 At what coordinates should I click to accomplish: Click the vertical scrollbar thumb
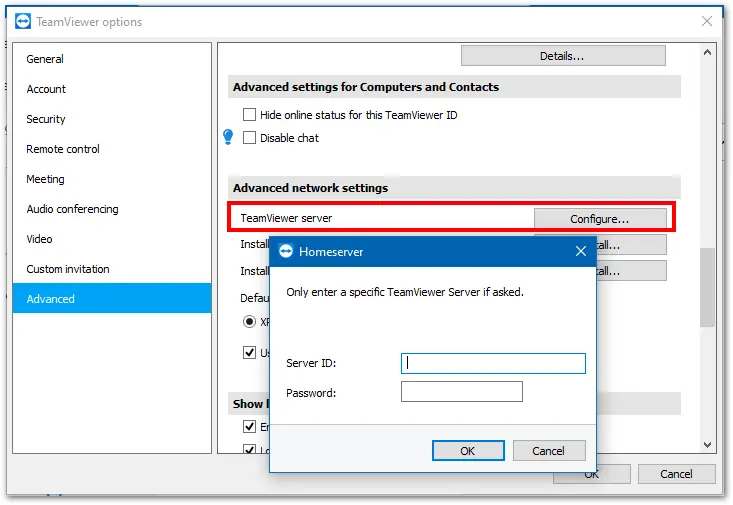tap(707, 287)
